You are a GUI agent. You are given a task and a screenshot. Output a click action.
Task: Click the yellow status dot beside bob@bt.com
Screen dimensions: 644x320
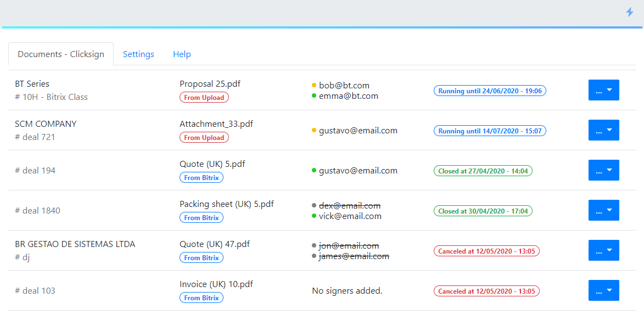pyautogui.click(x=314, y=86)
